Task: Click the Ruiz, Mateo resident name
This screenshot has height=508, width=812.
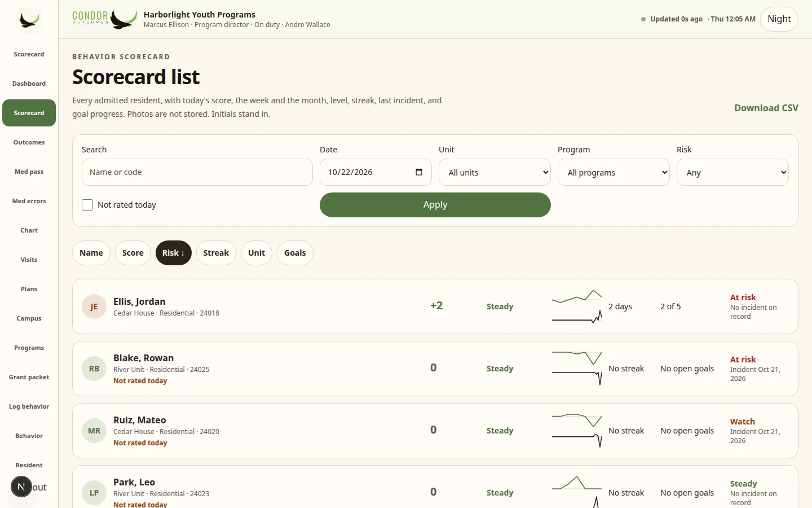Action: pyautogui.click(x=140, y=420)
